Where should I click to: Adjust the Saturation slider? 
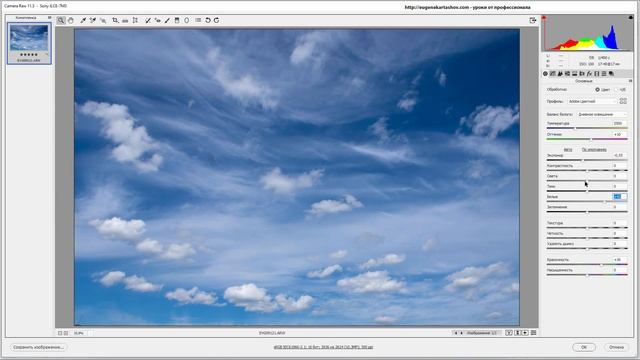coord(587,275)
